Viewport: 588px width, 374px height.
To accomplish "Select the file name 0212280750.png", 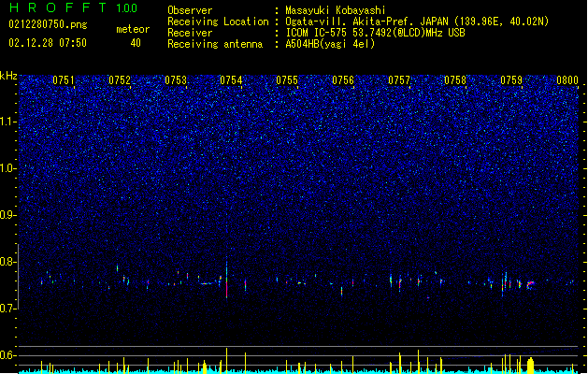I will pyautogui.click(x=48, y=24).
